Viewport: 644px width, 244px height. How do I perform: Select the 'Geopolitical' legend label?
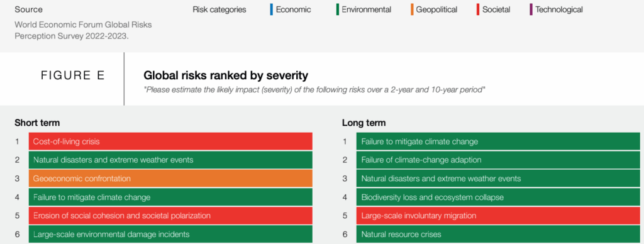436,10
